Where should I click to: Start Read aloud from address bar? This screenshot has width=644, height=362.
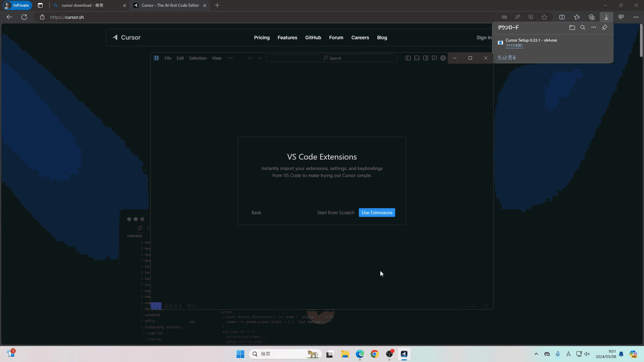[x=518, y=17]
